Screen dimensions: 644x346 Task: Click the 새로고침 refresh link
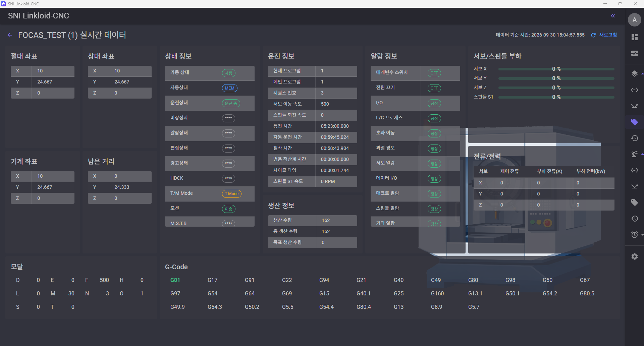(x=608, y=35)
